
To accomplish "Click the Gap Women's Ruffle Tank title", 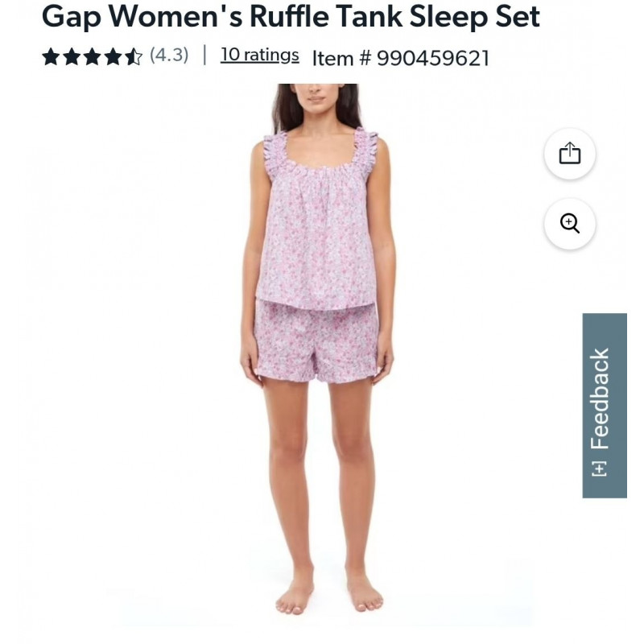I will click(x=291, y=16).
